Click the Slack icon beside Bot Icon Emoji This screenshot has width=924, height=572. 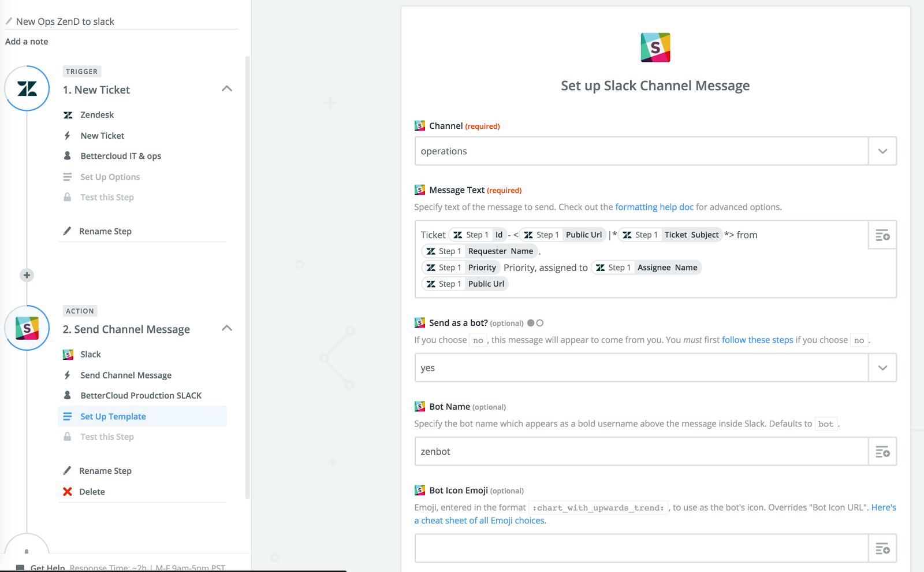click(420, 491)
